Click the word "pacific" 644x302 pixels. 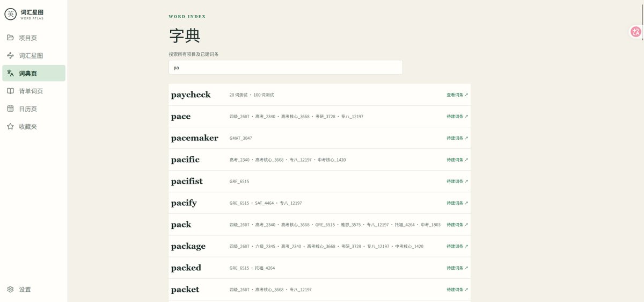coord(185,160)
